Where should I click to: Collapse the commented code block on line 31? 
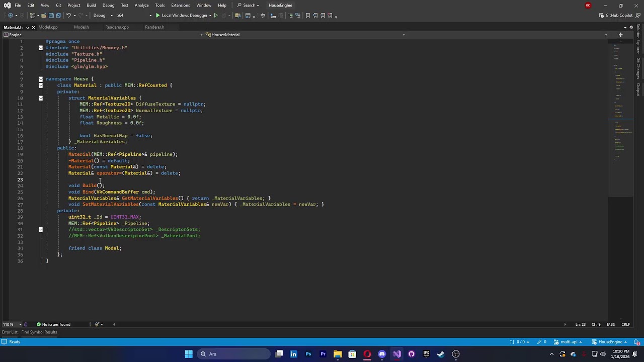tap(41, 230)
